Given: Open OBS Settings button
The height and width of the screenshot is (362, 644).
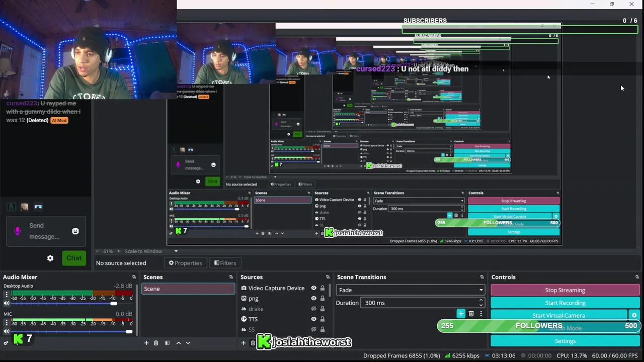Looking at the screenshot, I should (565, 341).
